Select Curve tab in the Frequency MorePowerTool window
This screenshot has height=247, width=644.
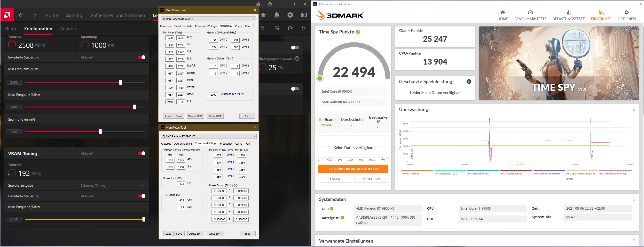point(238,26)
